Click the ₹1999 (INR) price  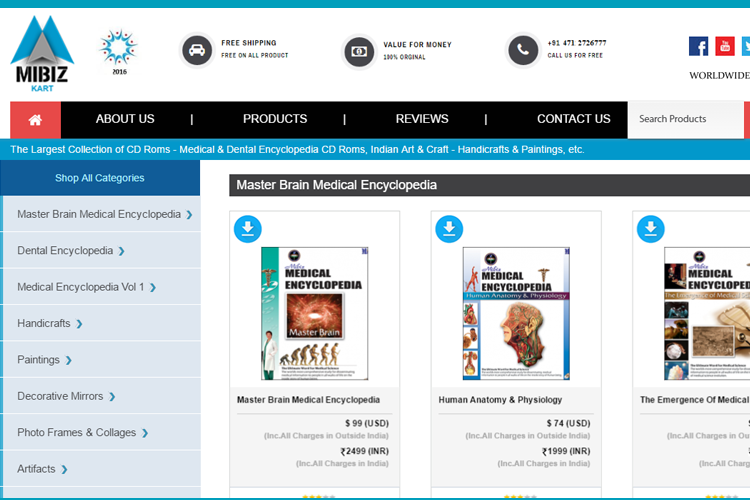[x=566, y=451]
